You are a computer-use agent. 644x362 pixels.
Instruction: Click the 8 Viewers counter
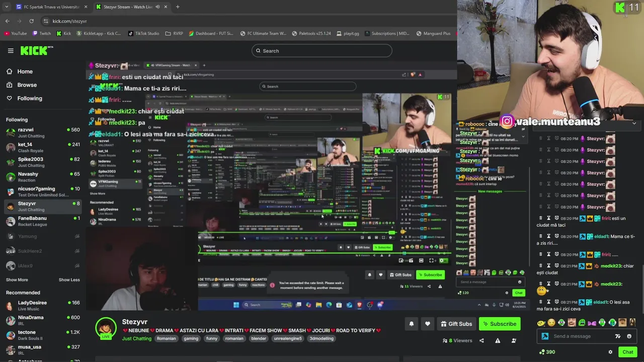457,341
